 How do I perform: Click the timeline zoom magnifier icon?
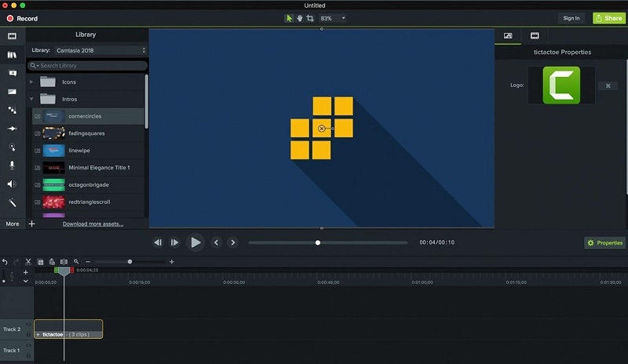pyautogui.click(x=76, y=261)
